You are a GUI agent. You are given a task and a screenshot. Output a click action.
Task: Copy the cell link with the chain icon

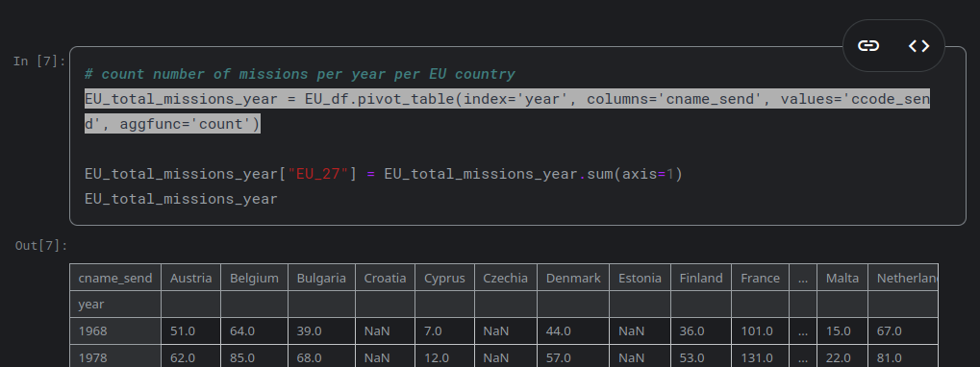point(868,45)
